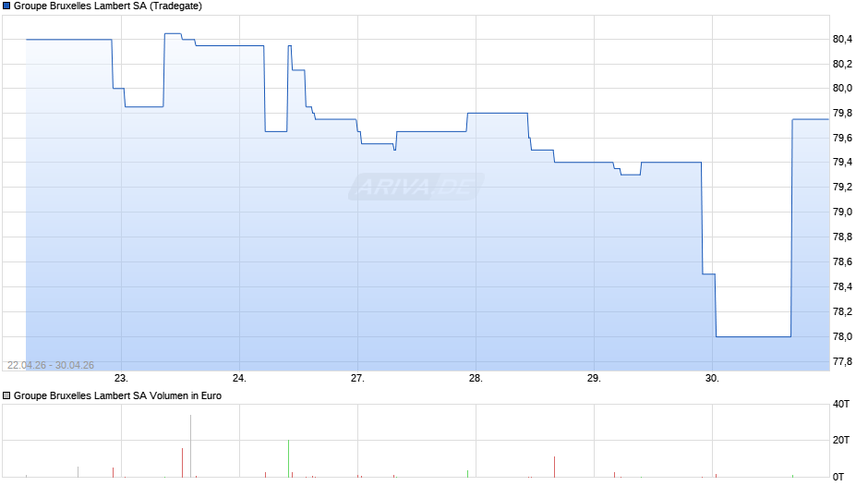Select the x-axis date label 28.

(476, 379)
